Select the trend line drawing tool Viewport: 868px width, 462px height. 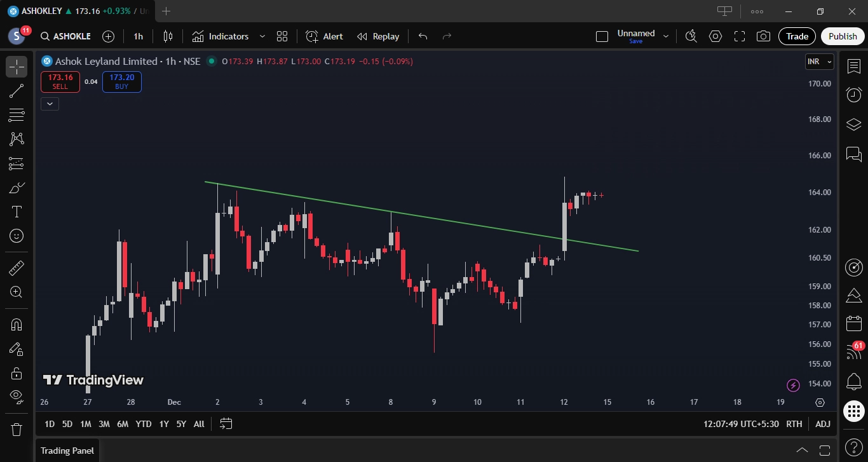tap(17, 91)
